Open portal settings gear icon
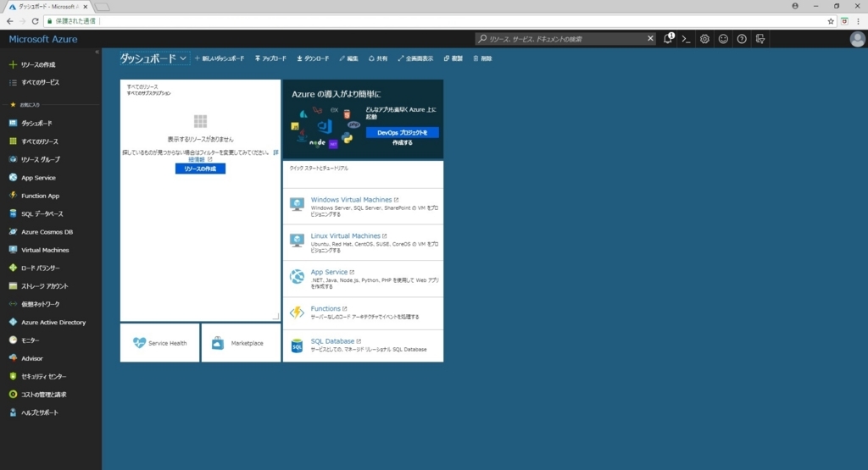868x470 pixels. point(704,39)
